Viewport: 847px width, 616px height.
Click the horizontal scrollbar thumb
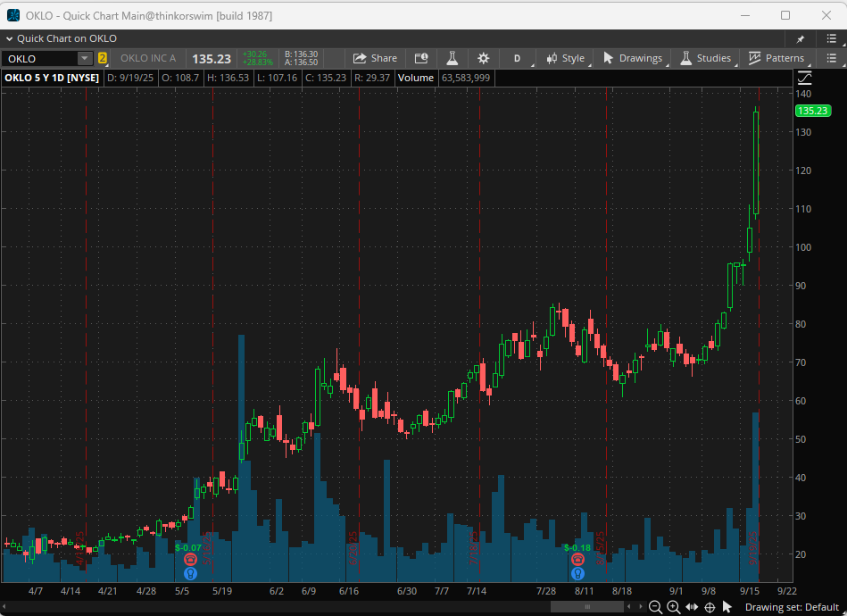[x=587, y=607]
